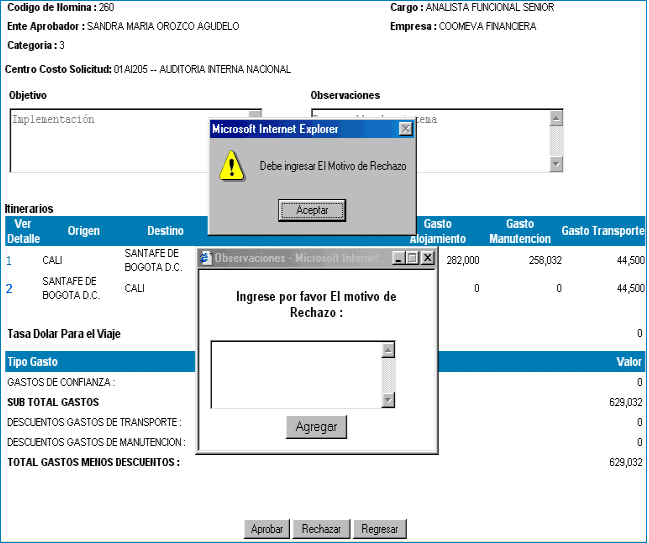
Task: Click up arrow of rejection reason scrollbar
Action: click(388, 350)
